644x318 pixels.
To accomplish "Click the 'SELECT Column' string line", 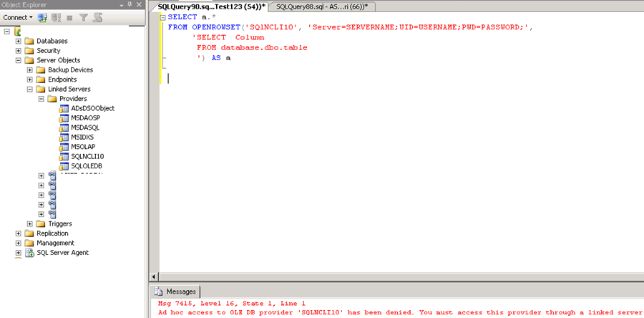I will point(228,37).
